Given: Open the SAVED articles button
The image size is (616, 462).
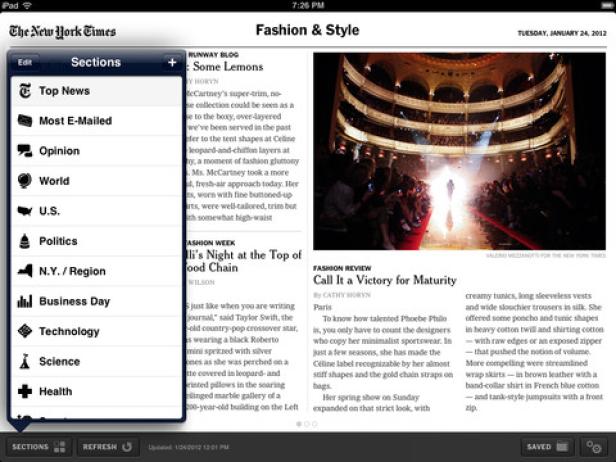Looking at the screenshot, I should (548, 447).
